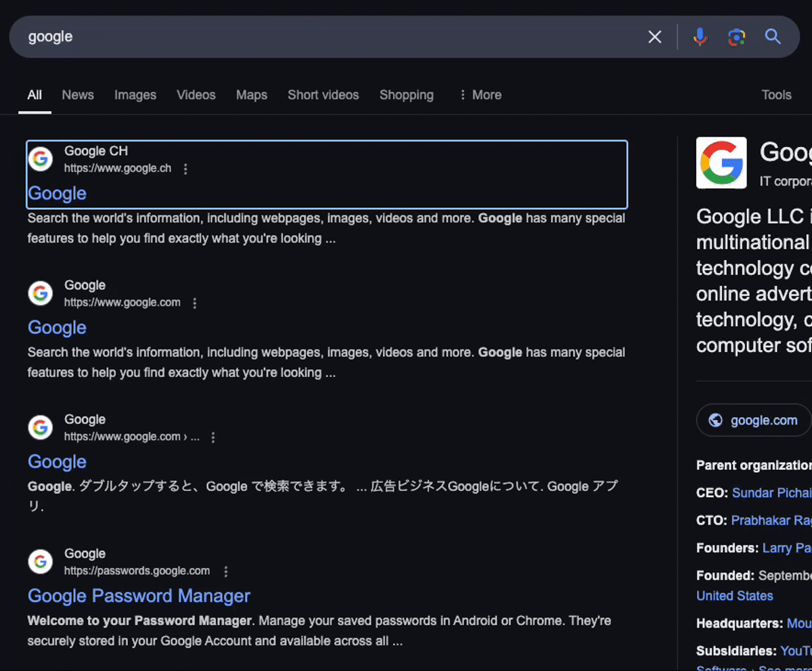Click favicon of the passwords.google.com result
Screen dimensions: 812x671
tap(41, 561)
